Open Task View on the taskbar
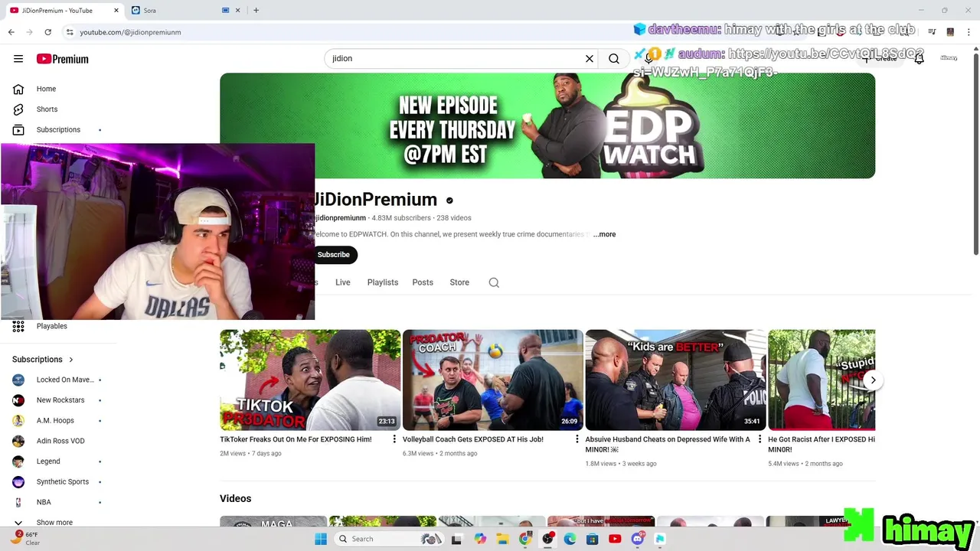The image size is (980, 551). click(x=456, y=539)
